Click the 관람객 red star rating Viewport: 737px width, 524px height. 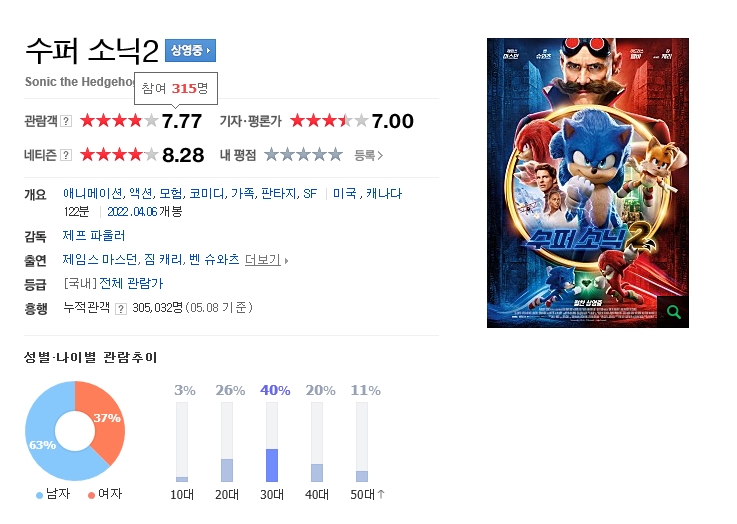[x=119, y=121]
